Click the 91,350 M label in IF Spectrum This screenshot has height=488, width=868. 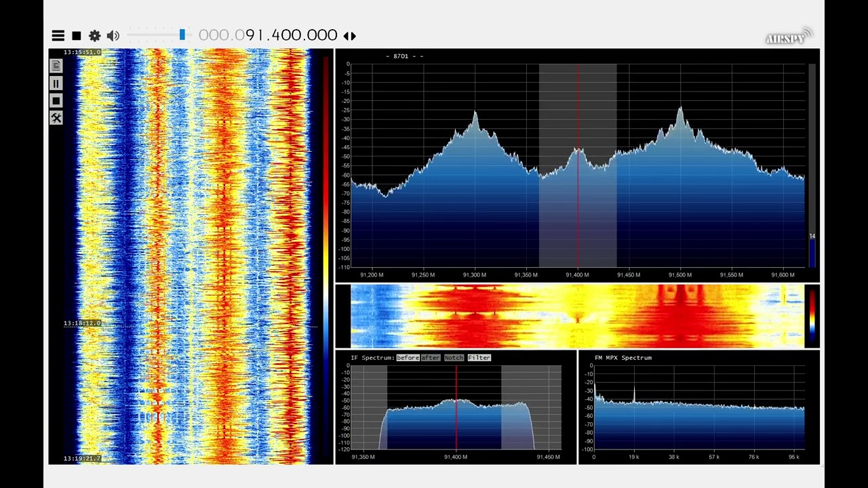point(363,457)
